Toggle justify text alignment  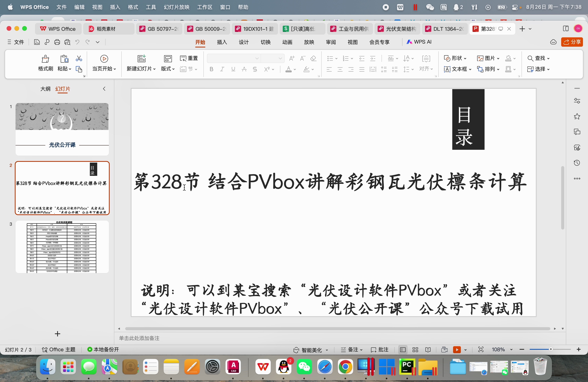click(x=362, y=69)
